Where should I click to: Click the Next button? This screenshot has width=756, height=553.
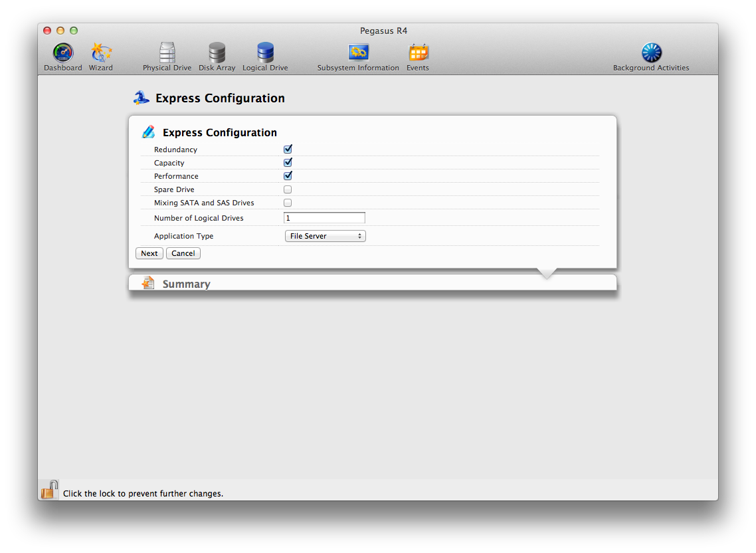pos(149,253)
